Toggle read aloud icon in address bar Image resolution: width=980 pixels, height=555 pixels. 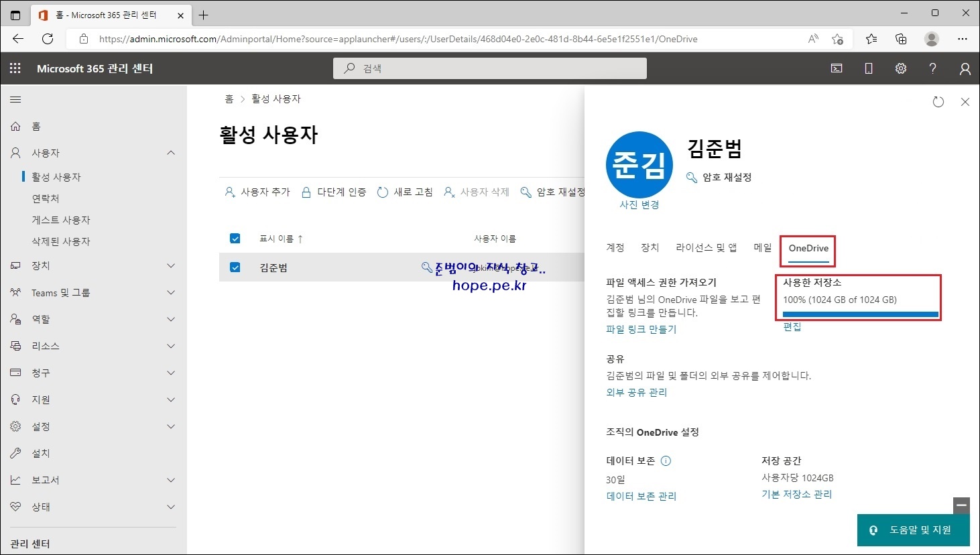click(x=813, y=39)
